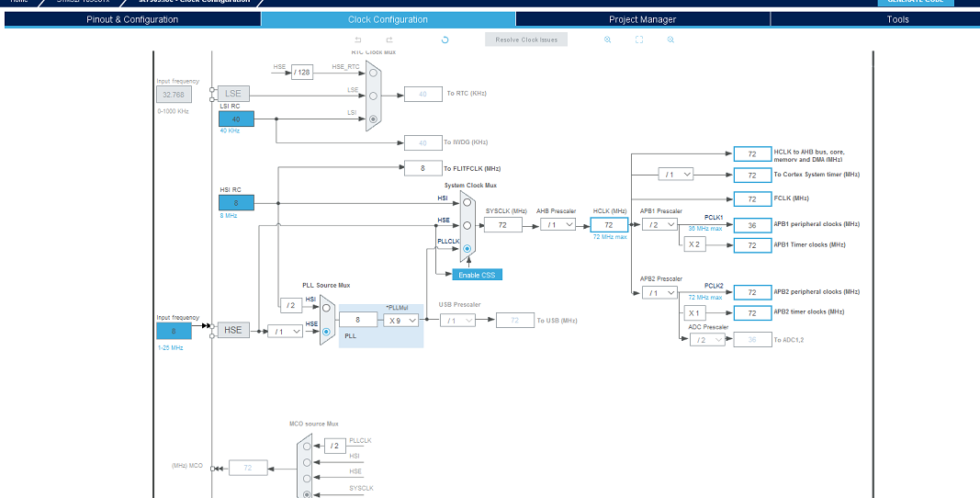Click the HSE oscillator block
The width and height of the screenshot is (980, 498).
pos(233,330)
